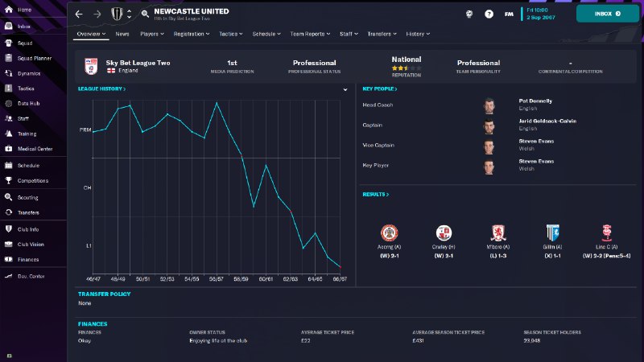The width and height of the screenshot is (644, 362).
Task: Click the club switcher up/down arrows
Action: 129,14
